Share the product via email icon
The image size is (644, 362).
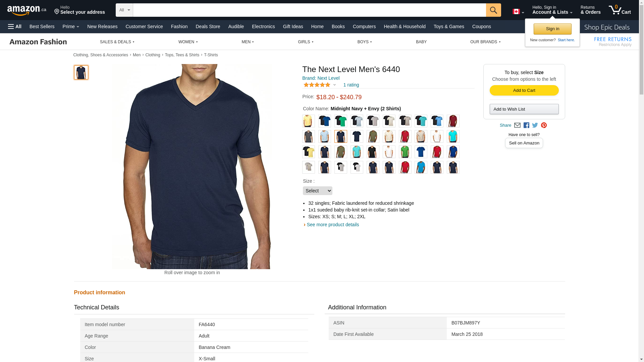(x=517, y=125)
